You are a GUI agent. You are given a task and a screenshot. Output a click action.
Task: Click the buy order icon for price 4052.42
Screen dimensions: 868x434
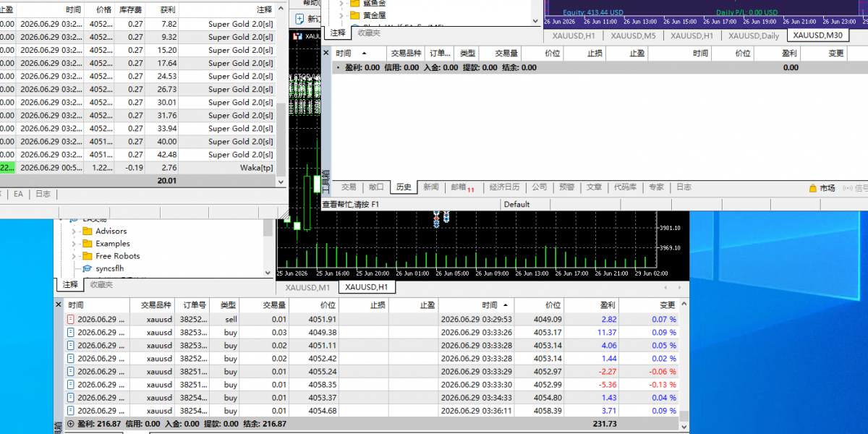pyautogui.click(x=70, y=358)
